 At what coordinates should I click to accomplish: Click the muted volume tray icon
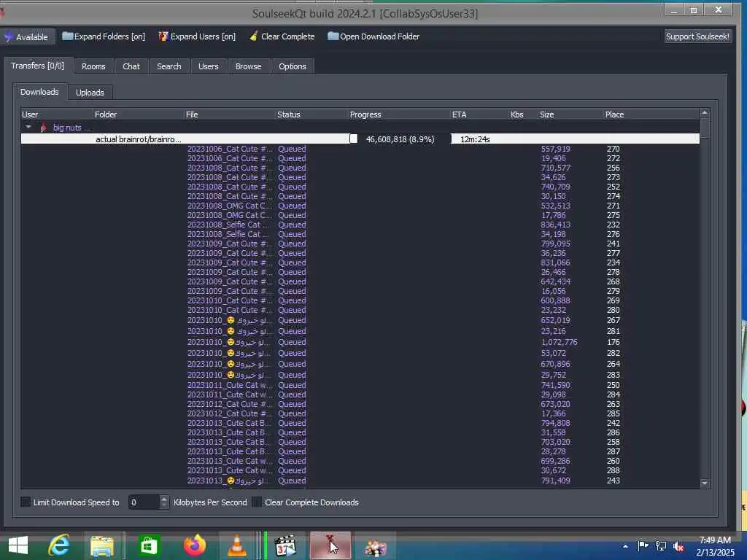[x=678, y=546]
